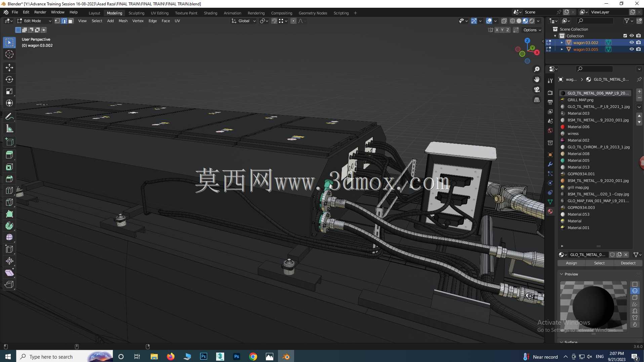
Task: Select the Knife tool
Action: pos(9,202)
